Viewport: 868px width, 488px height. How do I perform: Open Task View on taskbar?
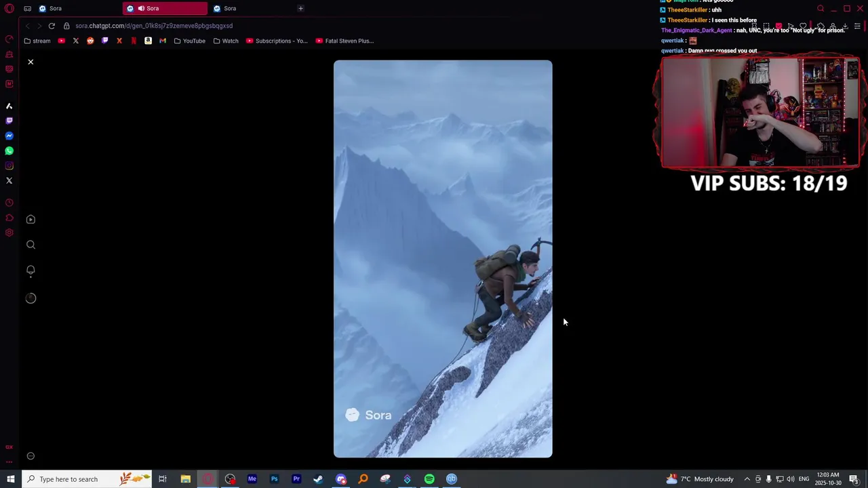point(163,479)
